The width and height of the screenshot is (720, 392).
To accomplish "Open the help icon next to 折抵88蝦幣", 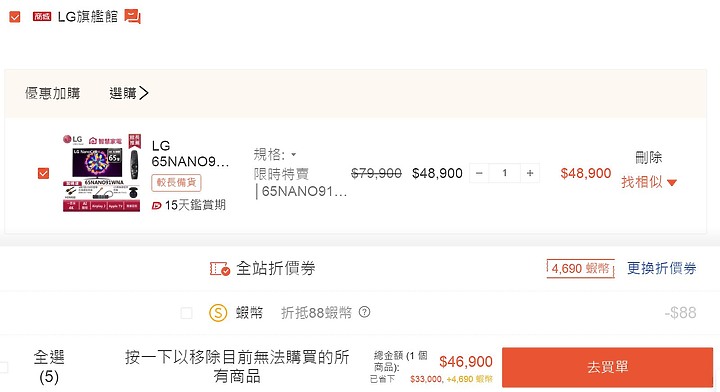I will click(365, 312).
